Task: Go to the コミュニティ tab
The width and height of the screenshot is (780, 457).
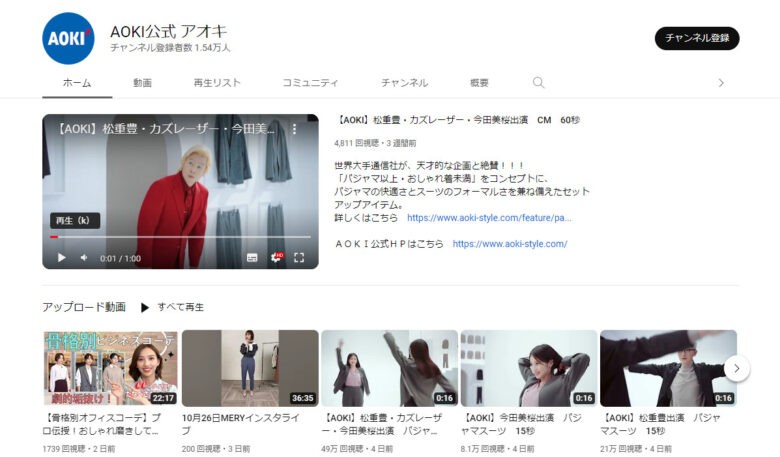Action: [x=310, y=83]
